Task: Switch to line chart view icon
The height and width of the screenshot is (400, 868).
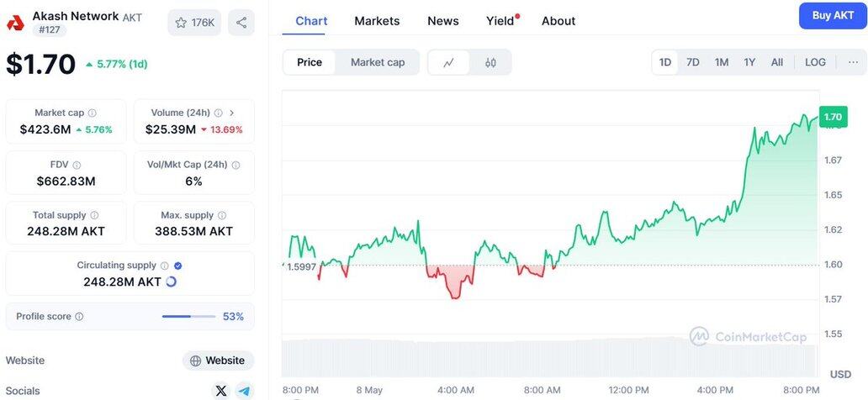Action: click(x=449, y=62)
